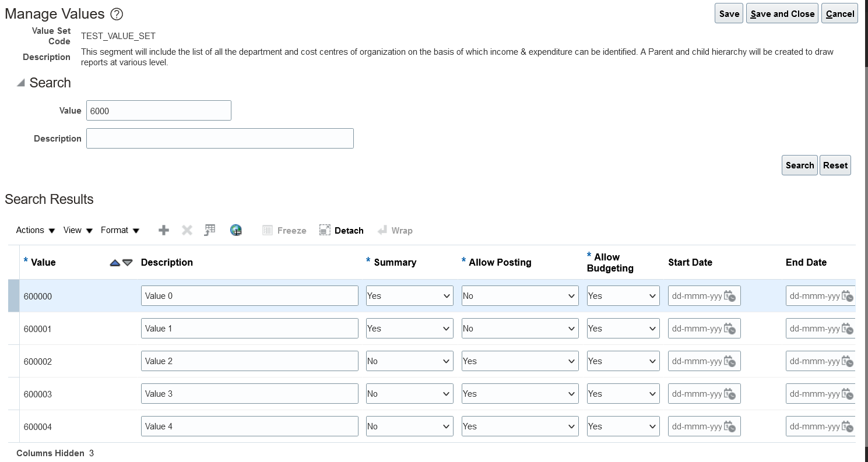Sort Value column descending
Screen dimensions: 868x462
click(x=128, y=263)
